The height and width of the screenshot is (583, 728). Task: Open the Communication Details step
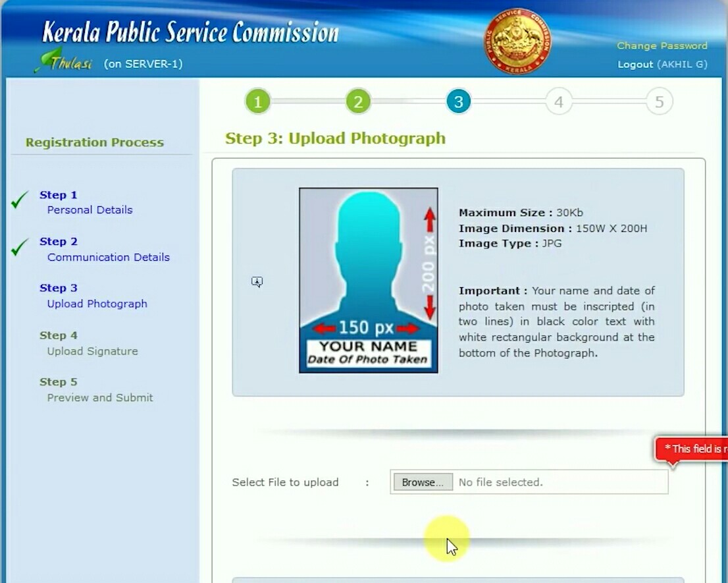coord(108,257)
